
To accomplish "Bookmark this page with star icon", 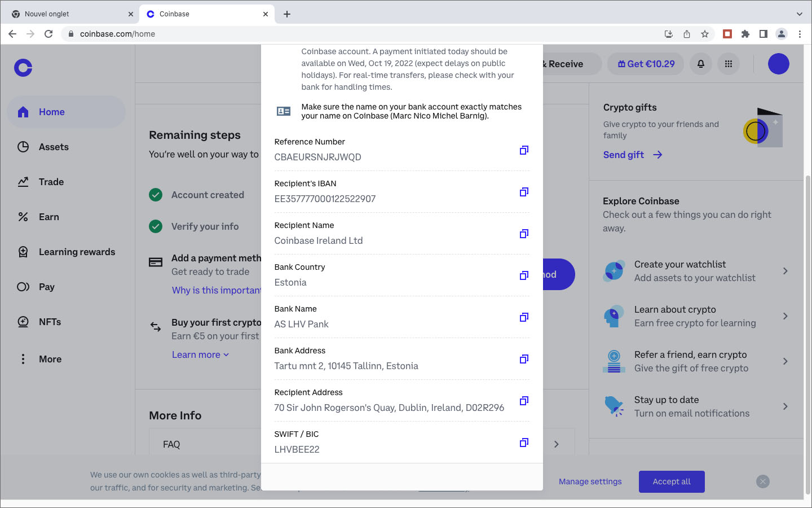I will 705,34.
